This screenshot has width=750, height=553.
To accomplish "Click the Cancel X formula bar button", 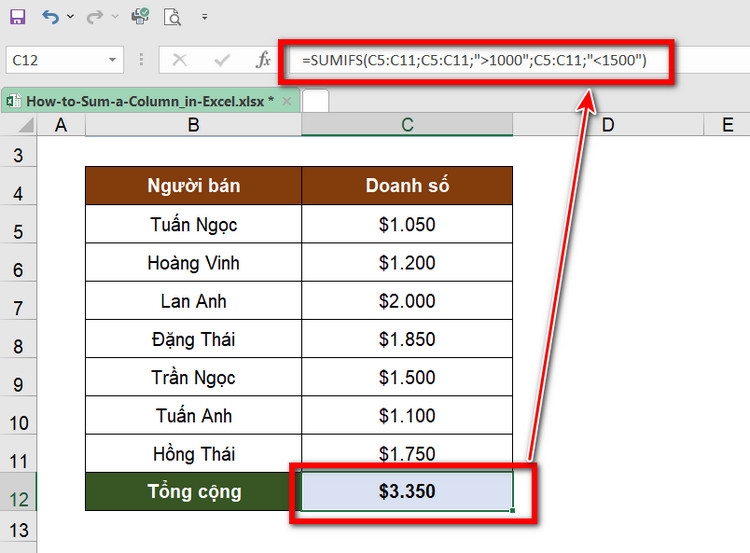I will tap(179, 60).
